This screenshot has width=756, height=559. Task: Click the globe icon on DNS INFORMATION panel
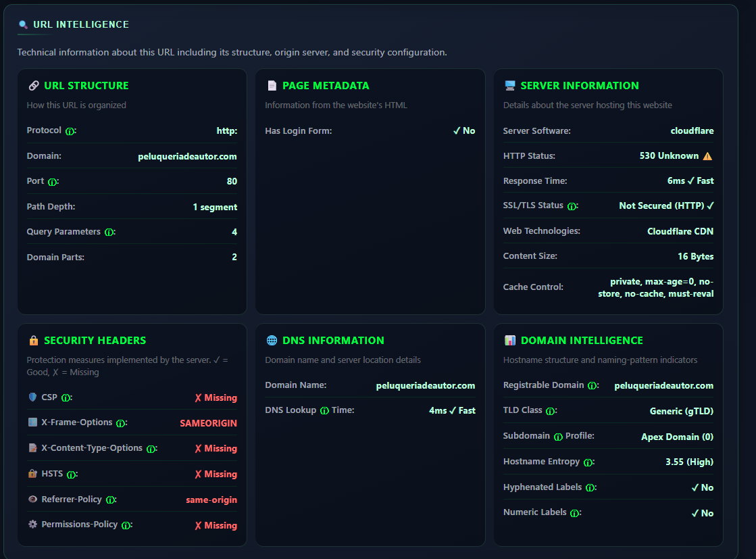coord(272,340)
